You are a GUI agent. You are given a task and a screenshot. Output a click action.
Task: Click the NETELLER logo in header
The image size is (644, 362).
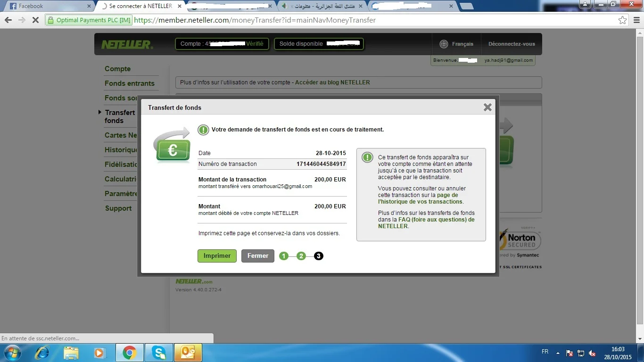(127, 44)
